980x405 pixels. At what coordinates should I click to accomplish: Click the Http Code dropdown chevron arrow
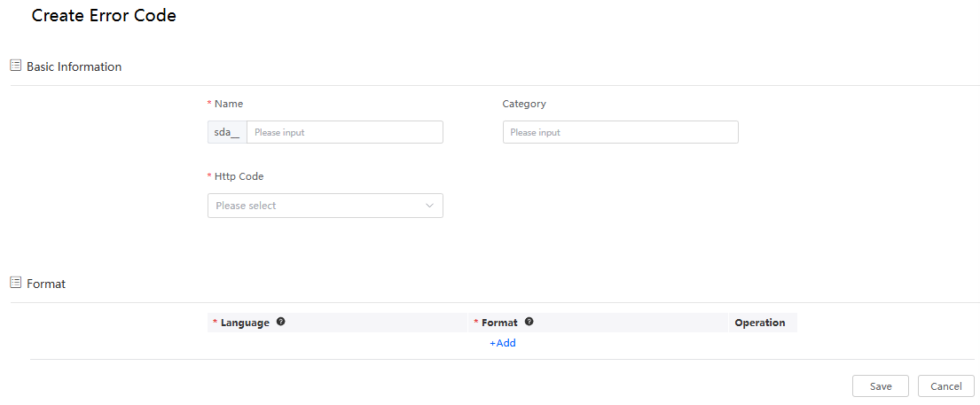click(429, 206)
